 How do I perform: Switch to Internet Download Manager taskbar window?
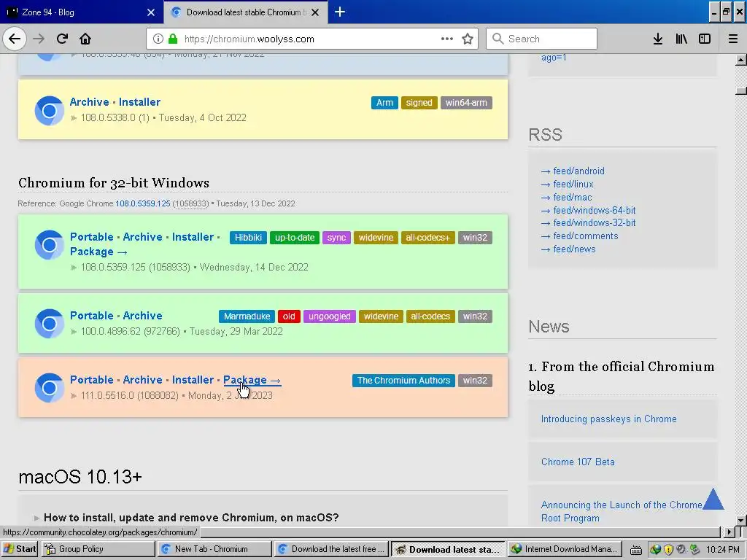565,549
